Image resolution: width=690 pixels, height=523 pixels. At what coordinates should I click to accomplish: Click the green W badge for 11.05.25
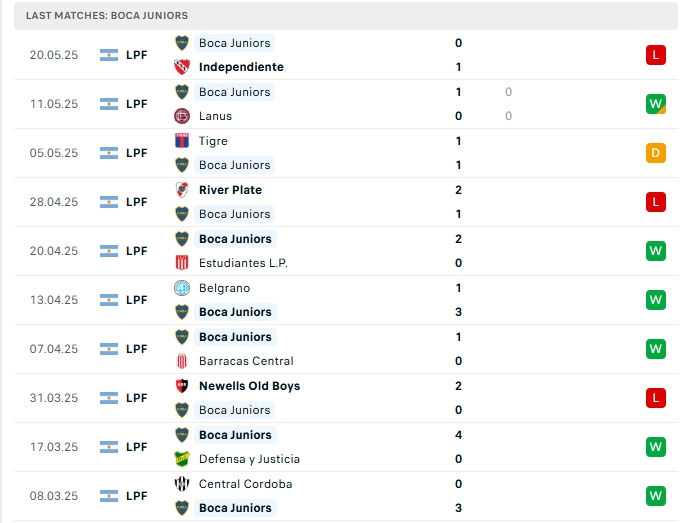coord(655,104)
